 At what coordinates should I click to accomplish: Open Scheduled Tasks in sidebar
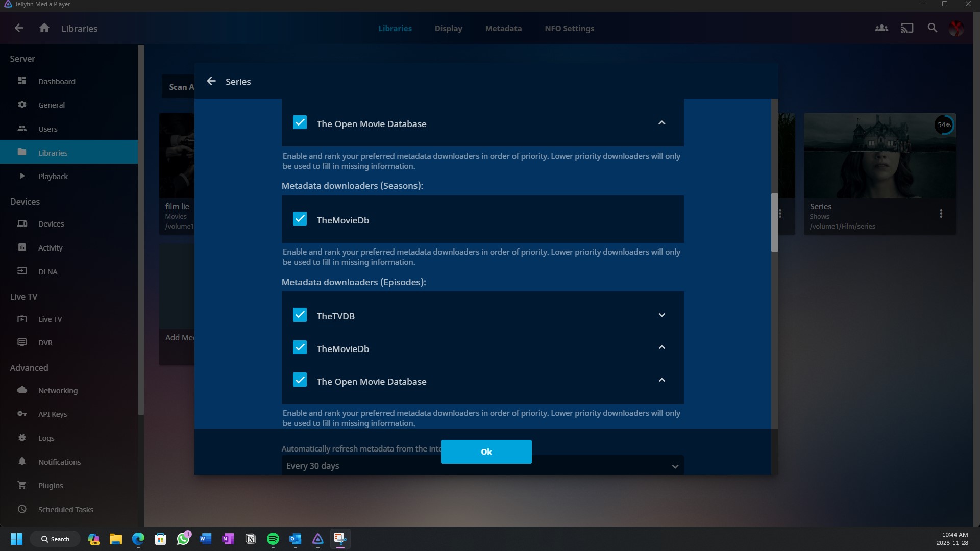65,509
